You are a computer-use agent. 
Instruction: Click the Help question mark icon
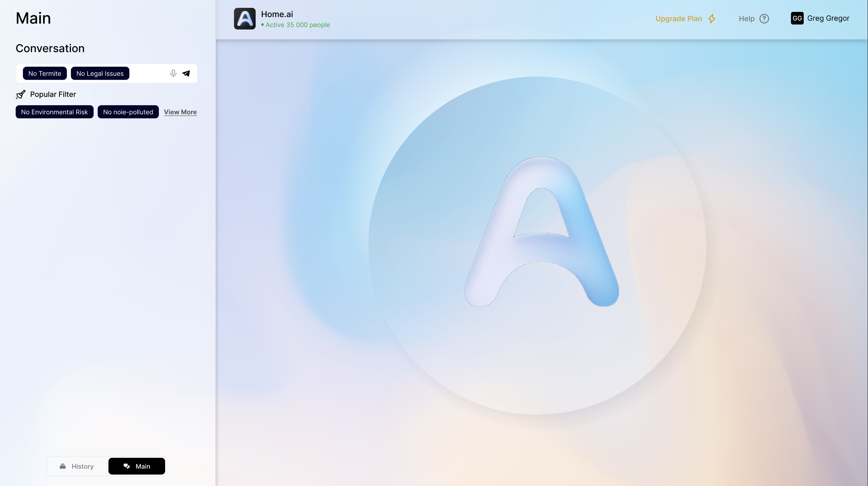[764, 19]
